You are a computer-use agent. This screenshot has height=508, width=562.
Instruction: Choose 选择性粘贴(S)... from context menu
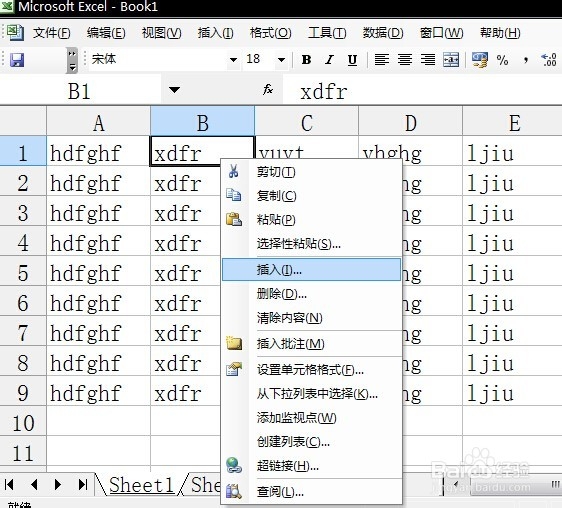click(x=311, y=244)
